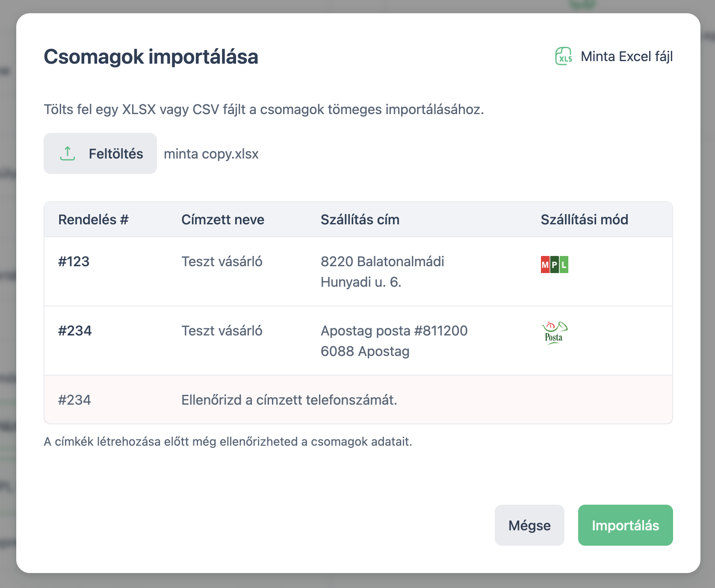The height and width of the screenshot is (588, 715).
Task: Click the green Importálás button
Action: click(625, 525)
